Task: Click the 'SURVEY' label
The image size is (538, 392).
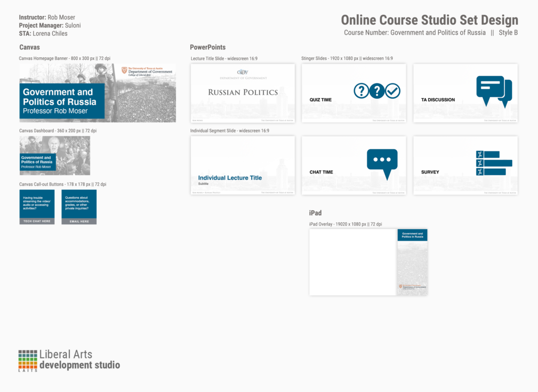Action: [430, 172]
